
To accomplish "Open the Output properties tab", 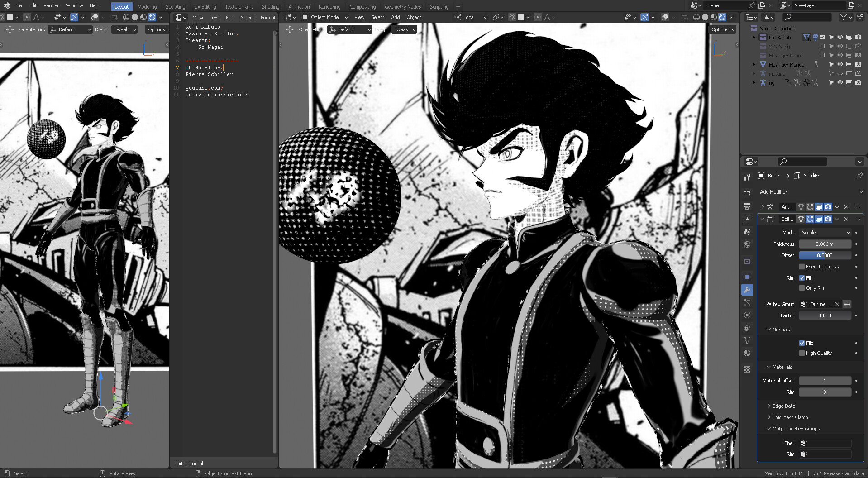I will (747, 206).
